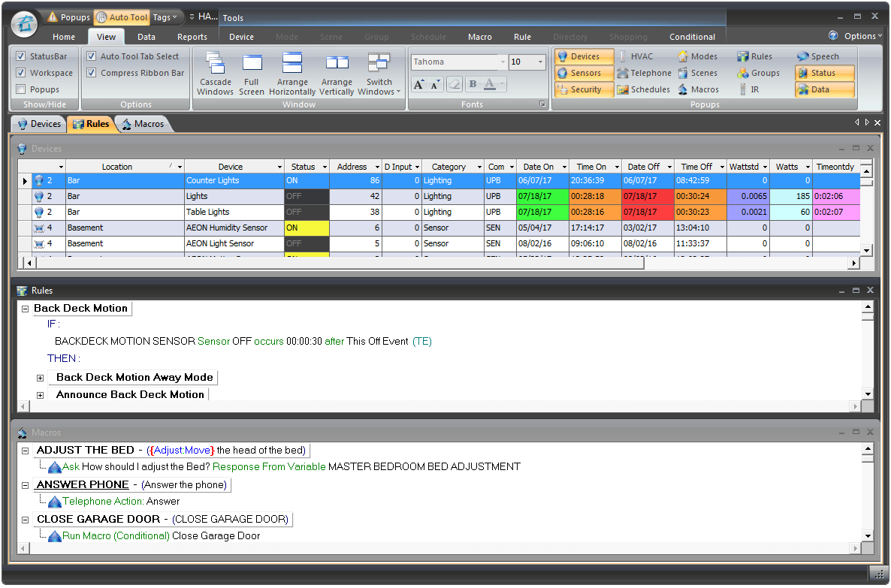The height and width of the screenshot is (588, 891).
Task: Open the Telephone popup
Action: 645,73
